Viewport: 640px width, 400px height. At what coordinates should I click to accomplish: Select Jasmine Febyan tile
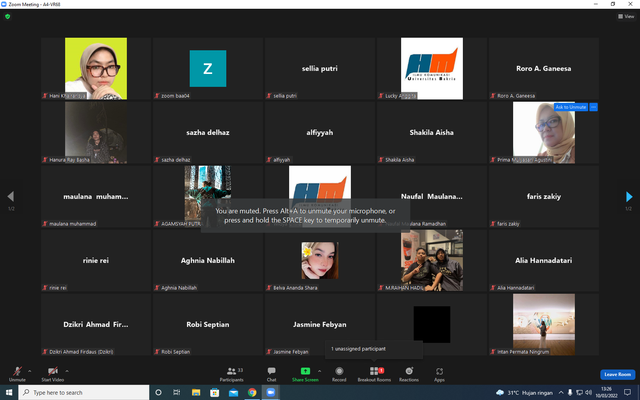click(x=320, y=324)
